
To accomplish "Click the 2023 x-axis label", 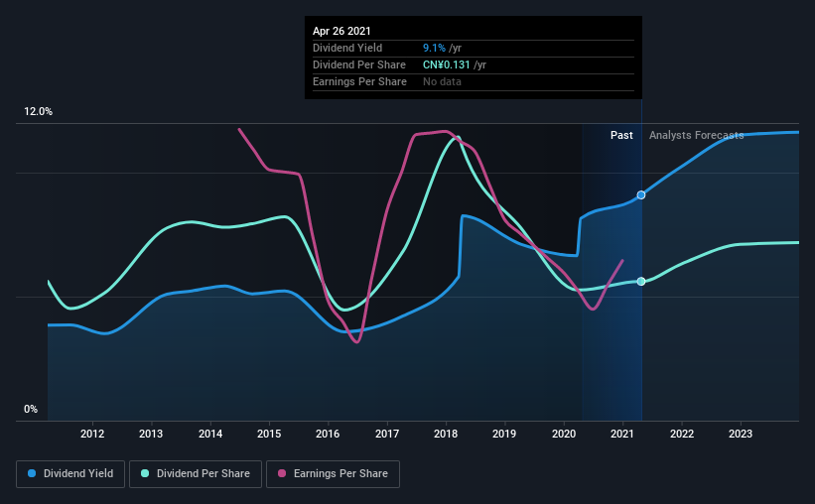I will [x=741, y=434].
